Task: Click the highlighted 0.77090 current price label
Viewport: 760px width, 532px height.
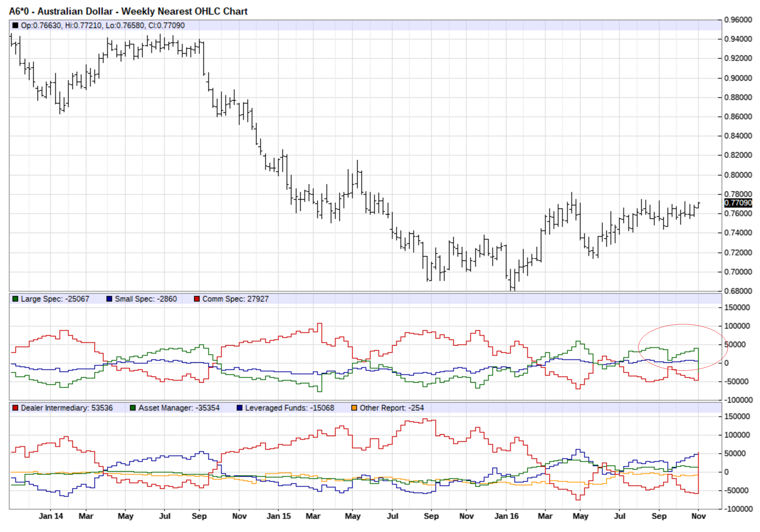Action: click(739, 203)
